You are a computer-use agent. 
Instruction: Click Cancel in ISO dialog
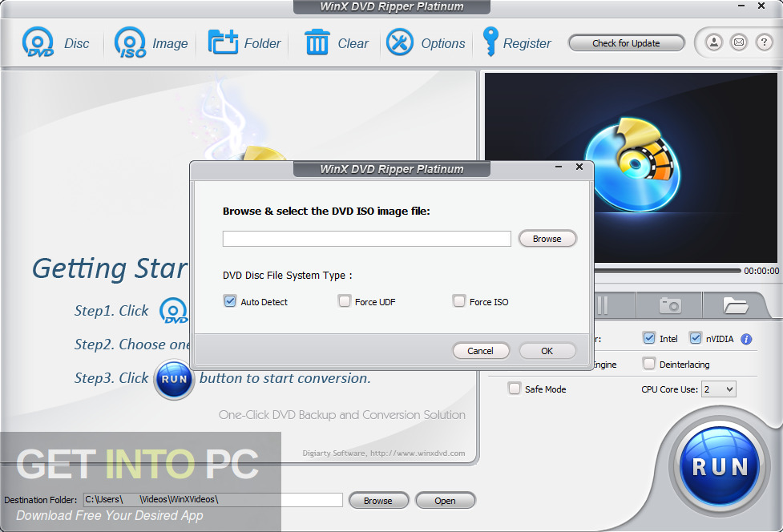pos(480,351)
